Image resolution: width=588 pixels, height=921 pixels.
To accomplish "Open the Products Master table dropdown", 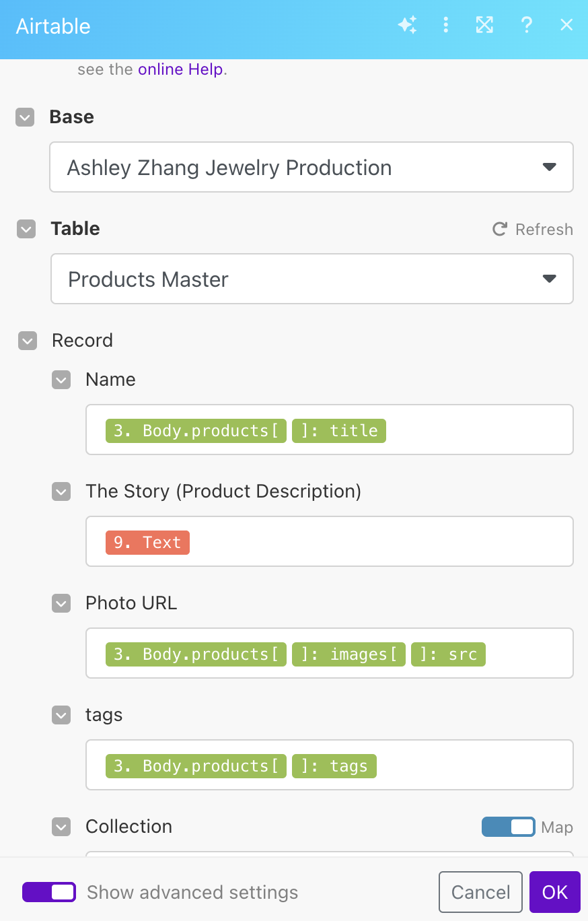I will click(312, 279).
